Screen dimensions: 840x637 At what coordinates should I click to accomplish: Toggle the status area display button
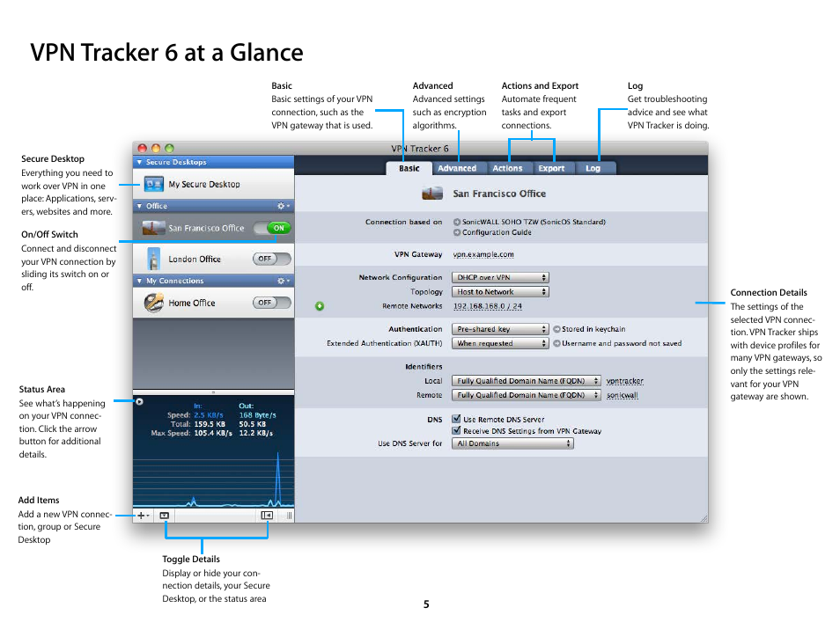point(165,516)
